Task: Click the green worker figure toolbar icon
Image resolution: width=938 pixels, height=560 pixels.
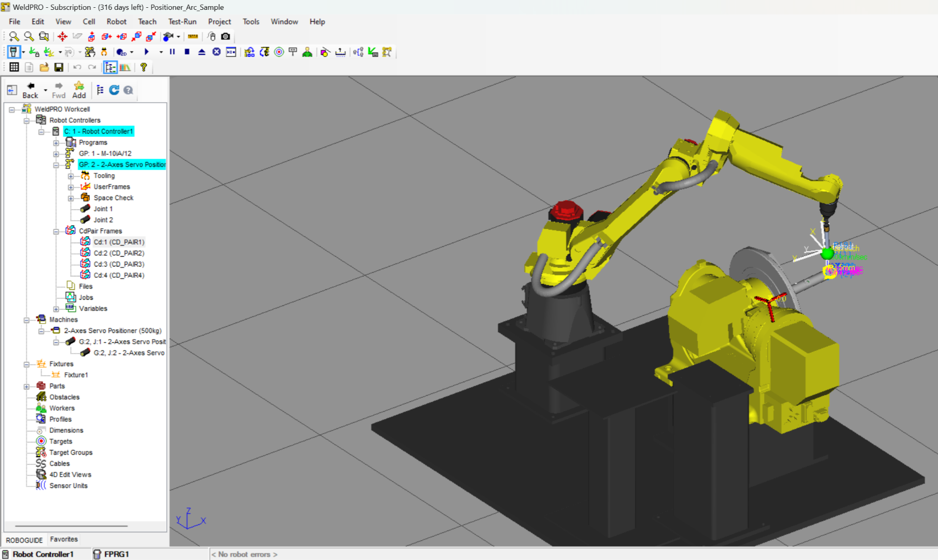Action: pyautogui.click(x=308, y=52)
